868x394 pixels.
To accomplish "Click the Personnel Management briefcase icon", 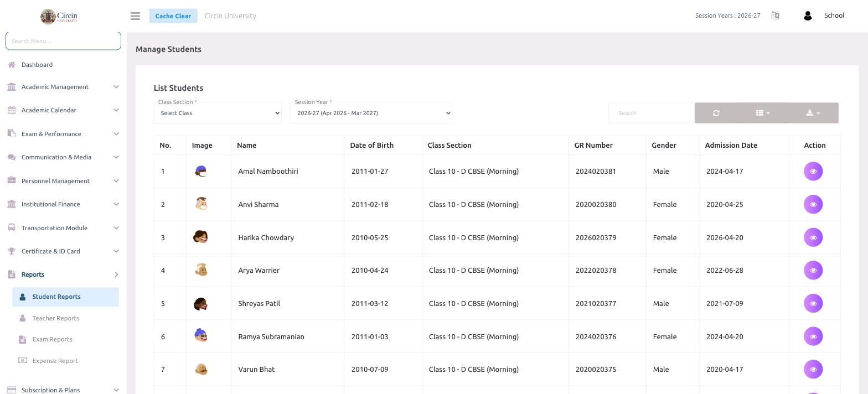I will (12, 180).
